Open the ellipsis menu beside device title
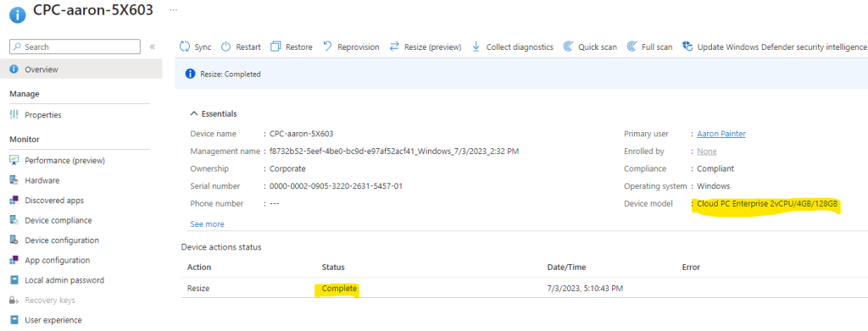Viewport: 868px width, 331px height. tap(173, 10)
